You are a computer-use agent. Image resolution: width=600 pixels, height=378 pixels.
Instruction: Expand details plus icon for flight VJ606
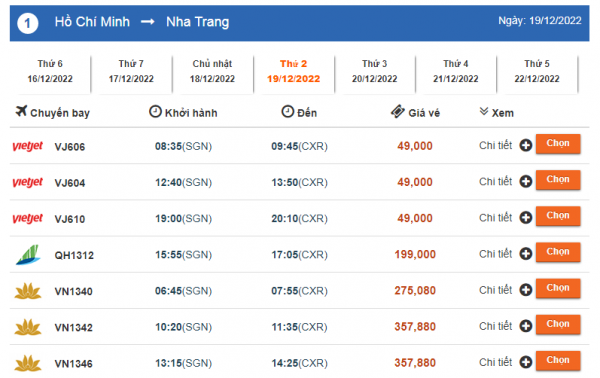coord(526,145)
